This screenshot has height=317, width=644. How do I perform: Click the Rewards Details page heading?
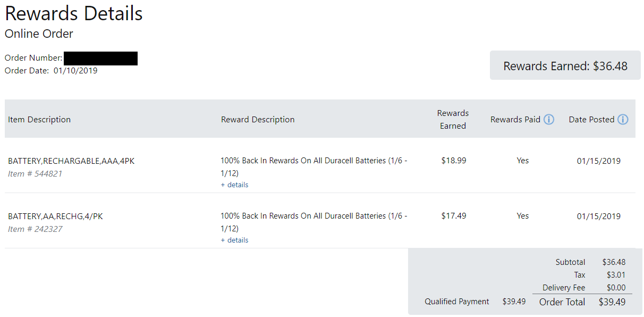click(74, 13)
